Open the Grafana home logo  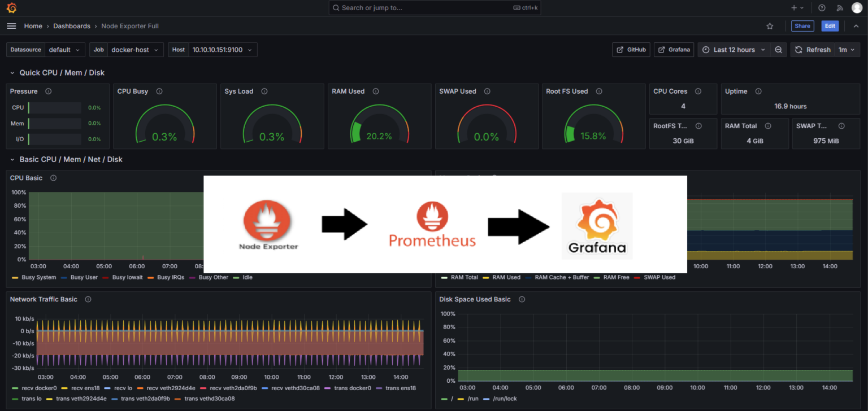[11, 7]
